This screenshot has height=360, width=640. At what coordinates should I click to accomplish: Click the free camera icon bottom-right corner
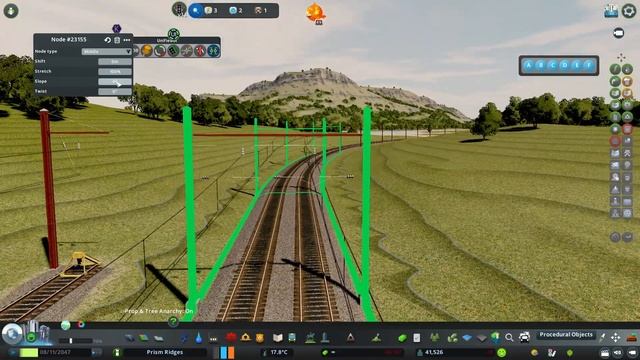(632, 352)
